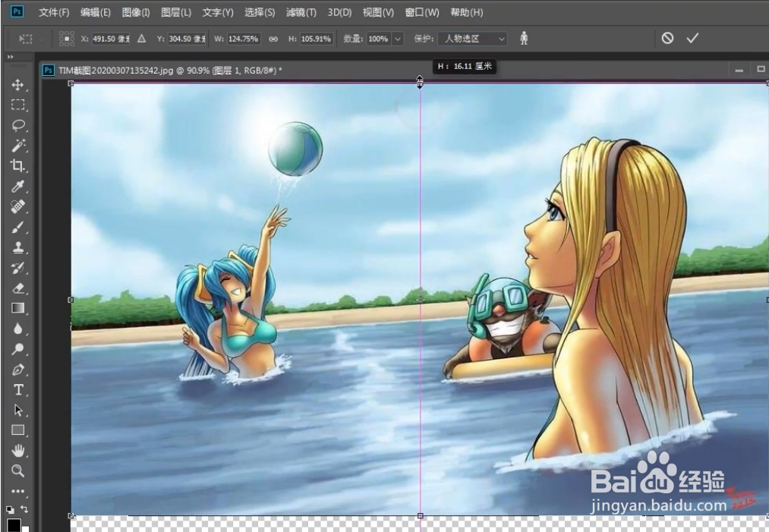Cancel the transform with the circle-slash button
The width and height of the screenshot is (769, 532).
click(667, 38)
